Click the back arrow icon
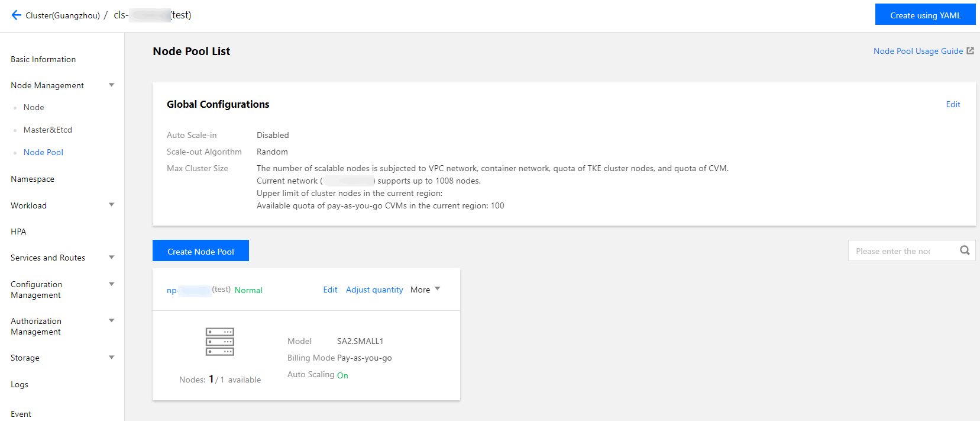This screenshot has height=421, width=980. 16,15
